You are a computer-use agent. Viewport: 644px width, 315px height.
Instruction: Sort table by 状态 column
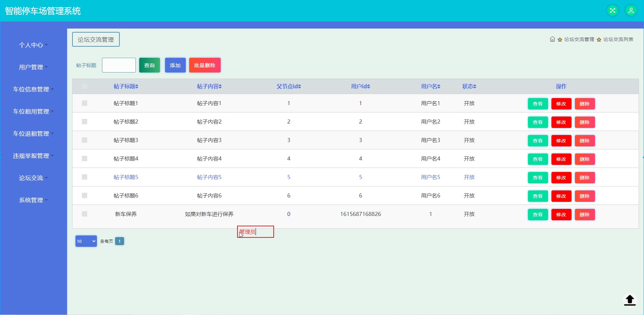coord(469,86)
